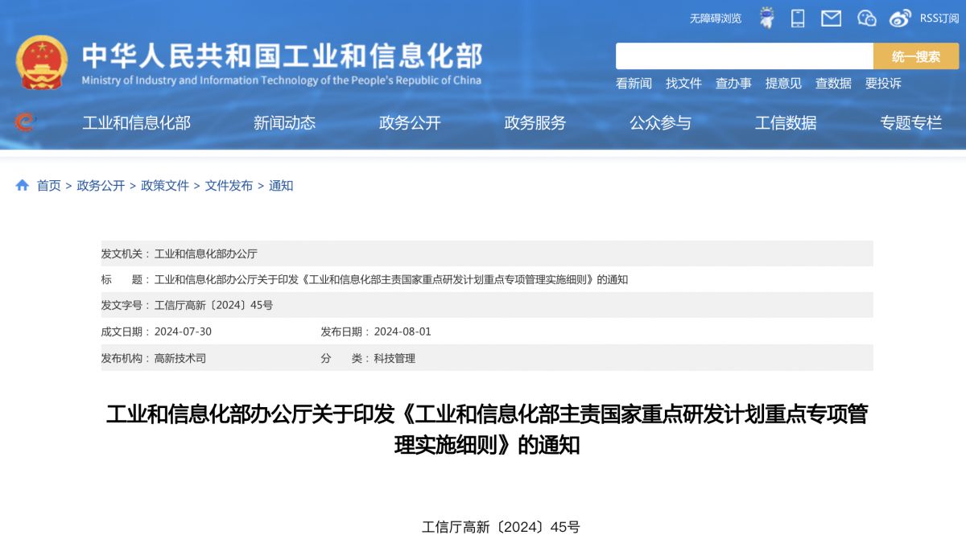
Task: Click the English ministry name subtitle
Action: (282, 80)
